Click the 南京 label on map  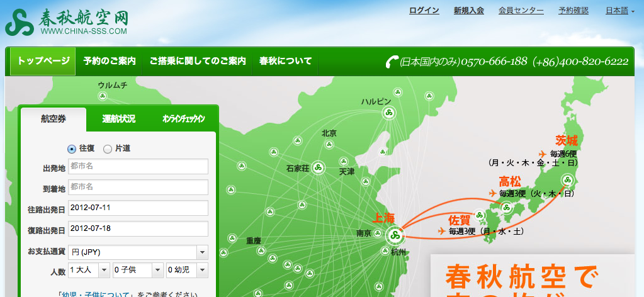click(x=364, y=233)
